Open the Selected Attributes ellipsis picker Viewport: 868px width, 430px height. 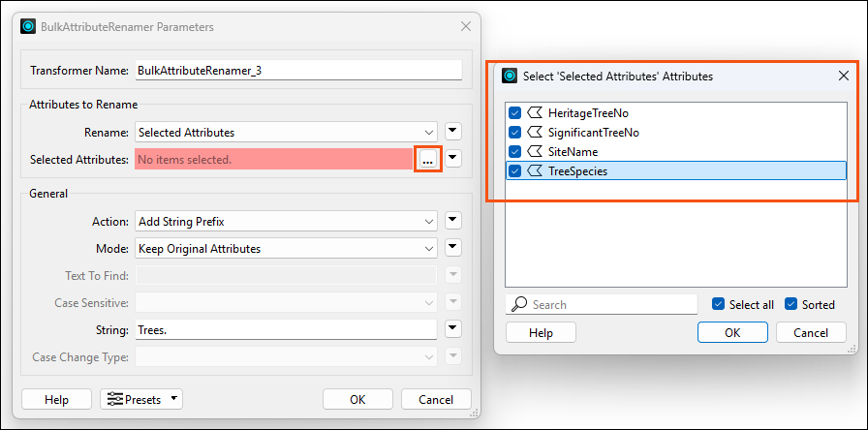427,160
